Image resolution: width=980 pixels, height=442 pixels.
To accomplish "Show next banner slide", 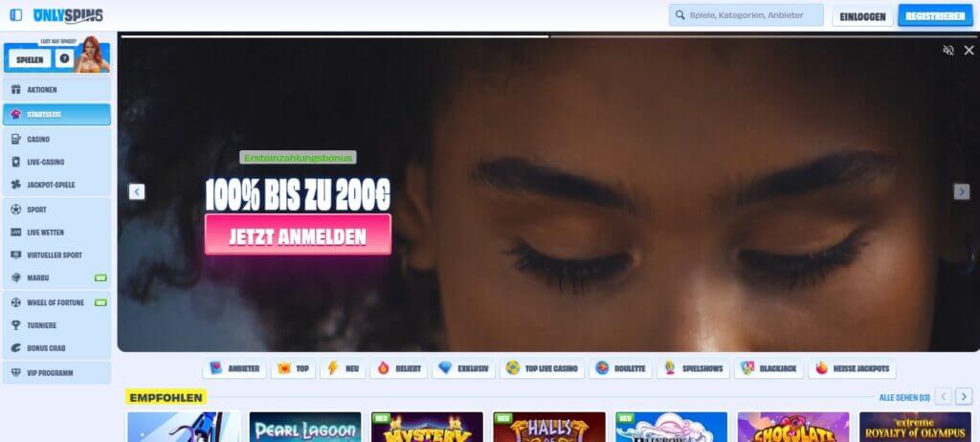I will [962, 191].
